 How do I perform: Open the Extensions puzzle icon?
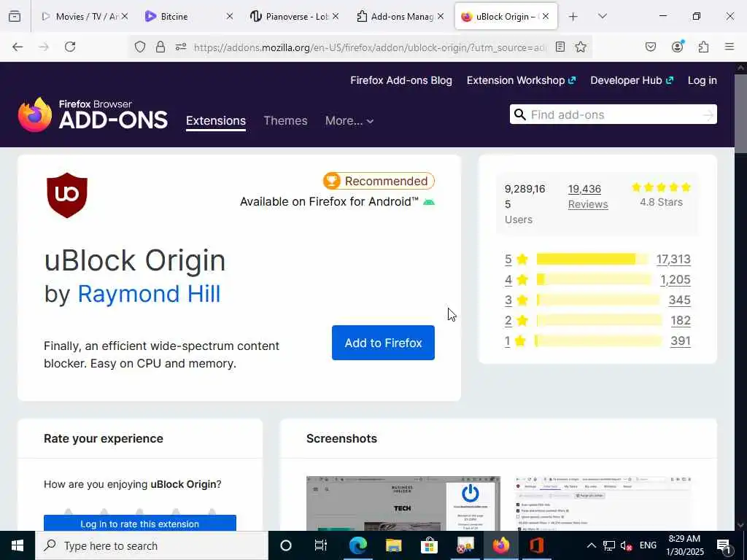[704, 47]
